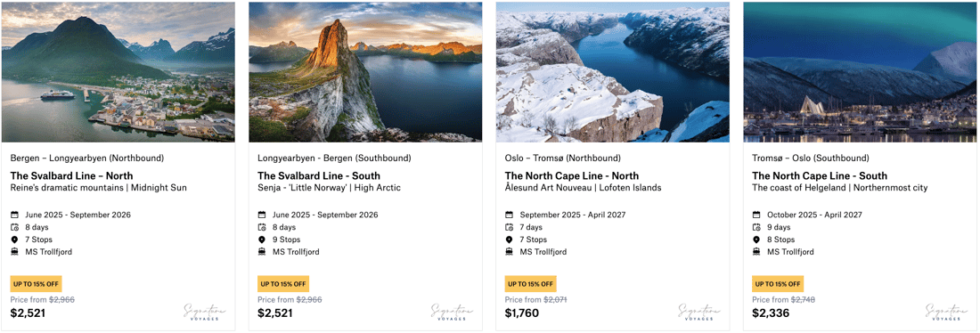Click Signature Voyages logo on North Cape South card
The height and width of the screenshot is (333, 980).
[x=947, y=312]
